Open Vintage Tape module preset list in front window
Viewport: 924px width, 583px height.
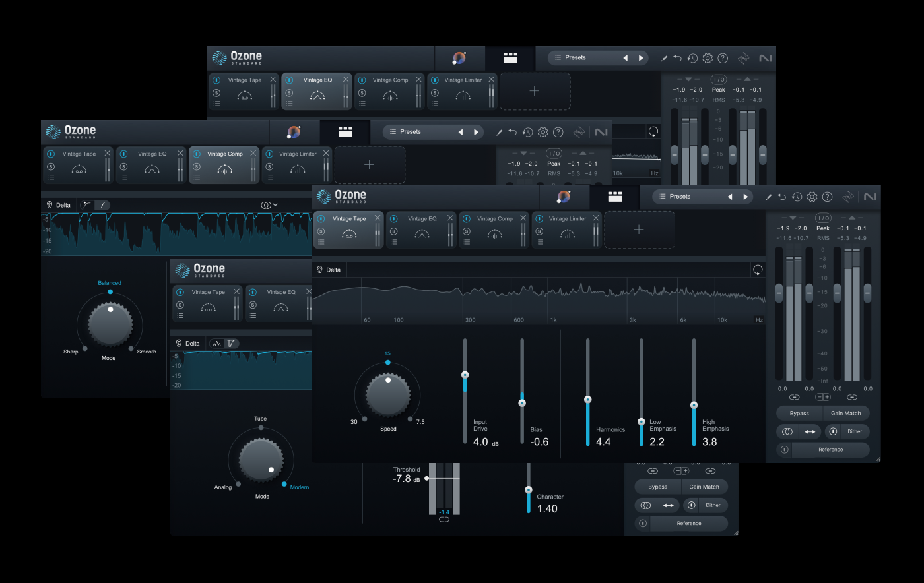pos(321,243)
